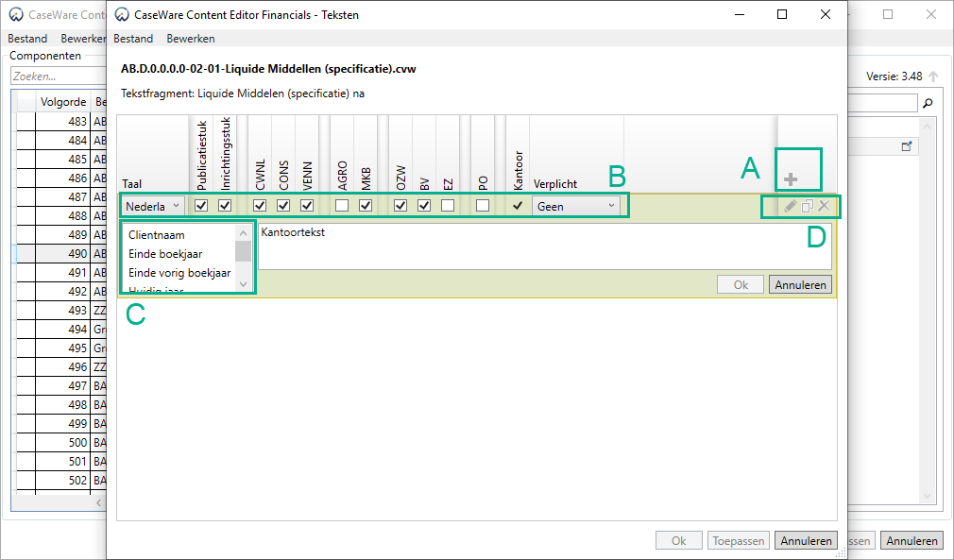Select row 483 in the component list
The height and width of the screenshot is (560, 954).
[x=61, y=122]
